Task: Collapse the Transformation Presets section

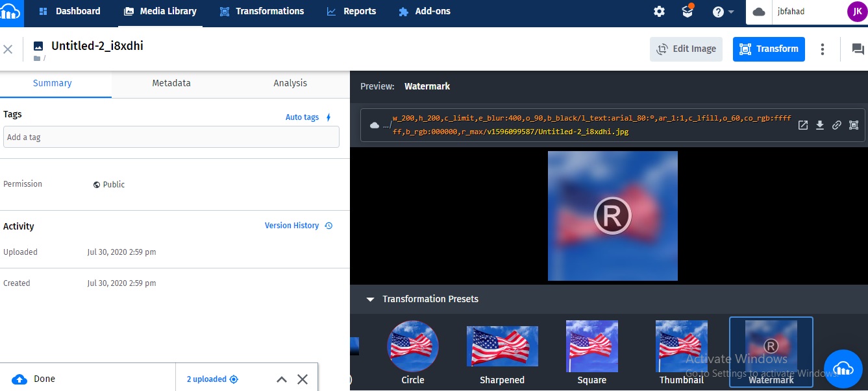Action: [x=370, y=300]
